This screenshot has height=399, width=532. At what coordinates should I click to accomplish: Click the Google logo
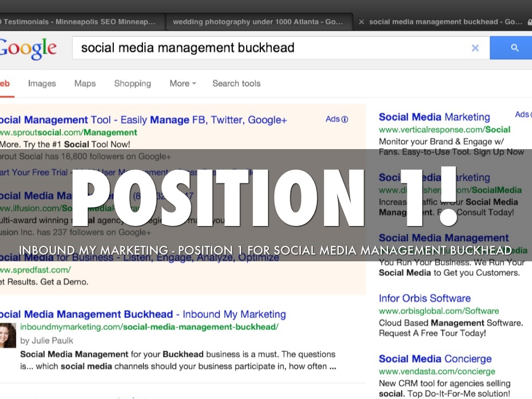coord(28,48)
